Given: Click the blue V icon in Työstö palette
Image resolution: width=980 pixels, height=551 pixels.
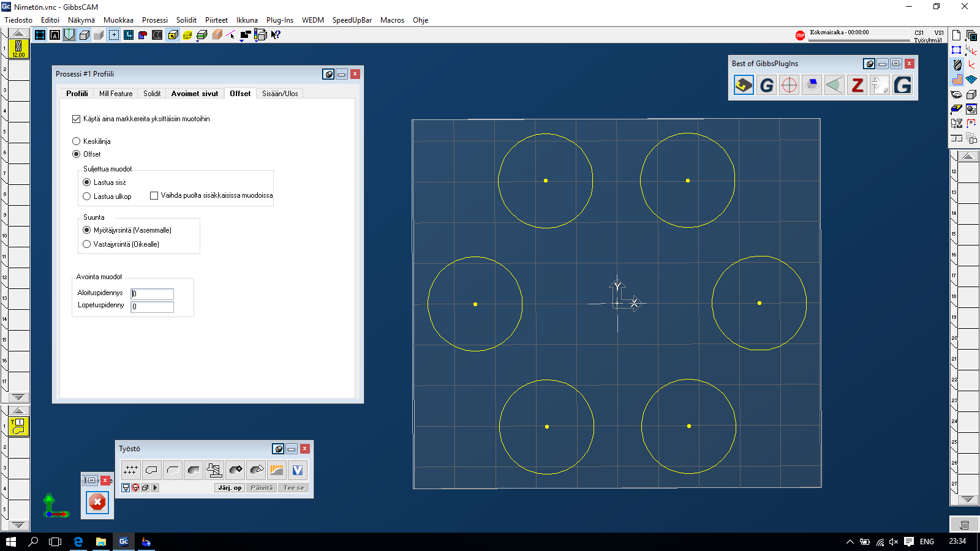Looking at the screenshot, I should [x=298, y=470].
